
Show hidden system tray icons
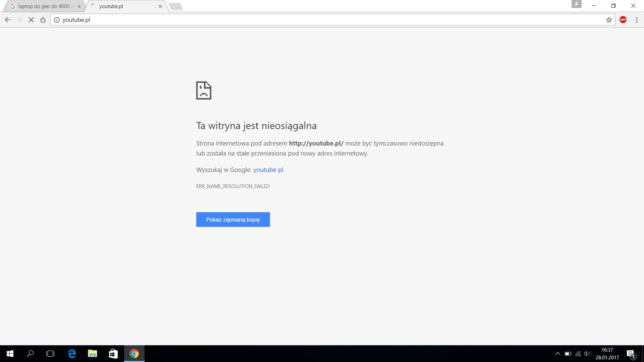coord(557,354)
